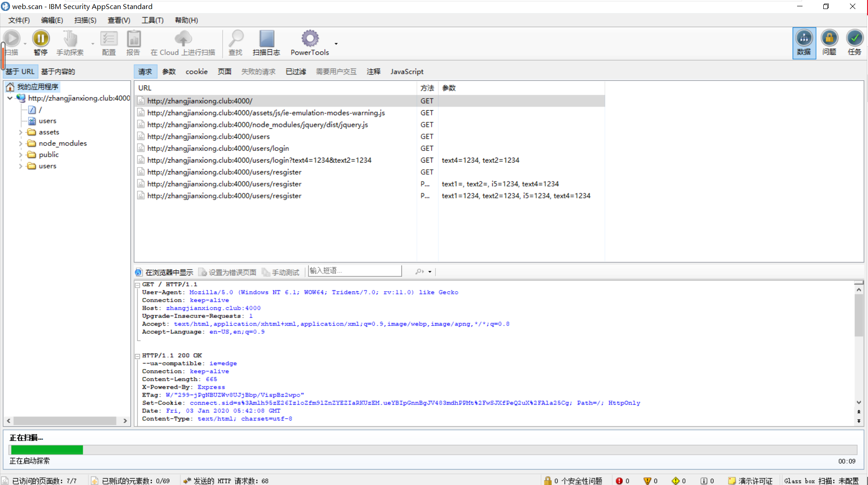Click the medium severity orange counter icon
868x485 pixels.
647,481
